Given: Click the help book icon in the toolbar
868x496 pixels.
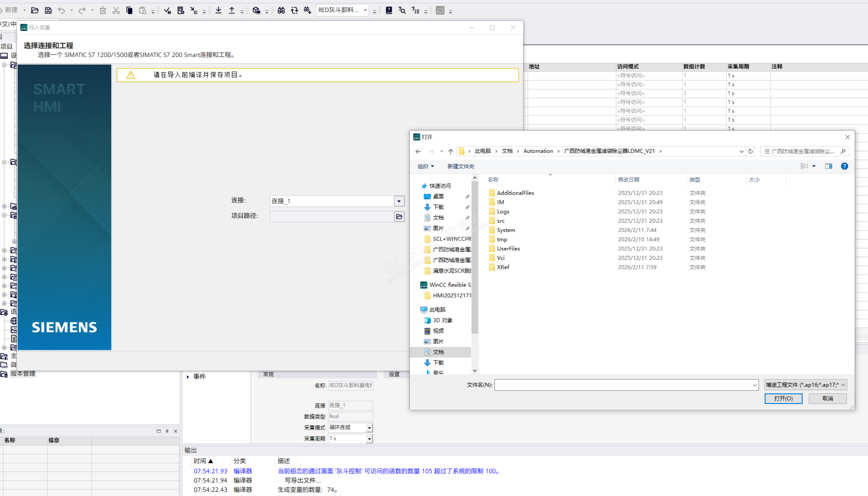Looking at the screenshot, I should click(389, 11).
